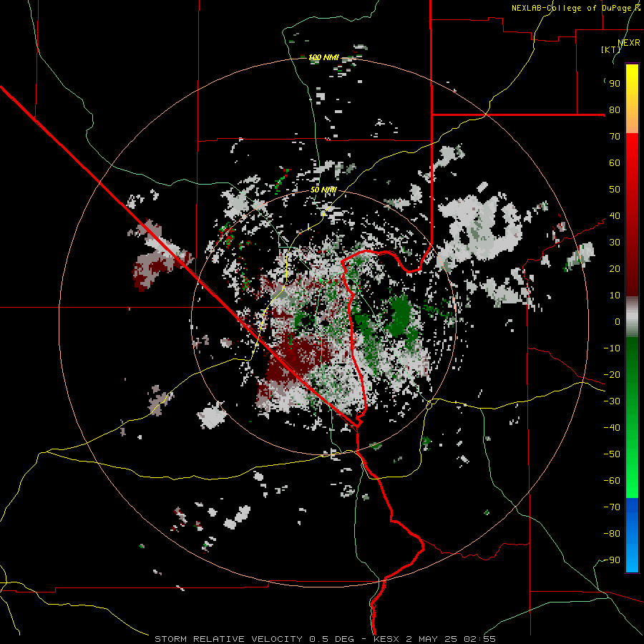Viewport: 644px width, 644px height.
Task: Click the legend value '90'
Action: click(615, 84)
